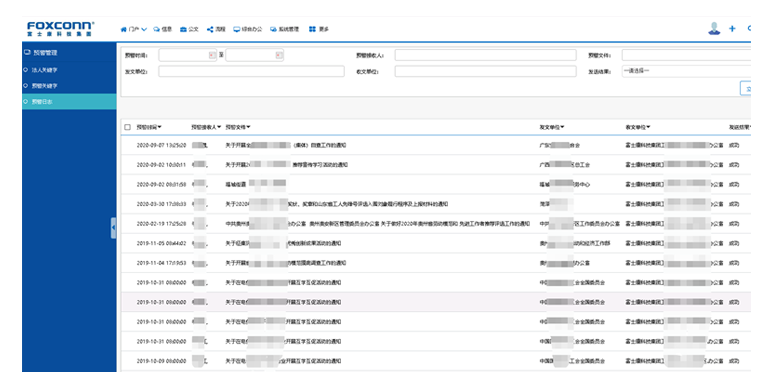Open the 公文 briefcase menu
The height and width of the screenshot is (388, 773).
point(189,30)
